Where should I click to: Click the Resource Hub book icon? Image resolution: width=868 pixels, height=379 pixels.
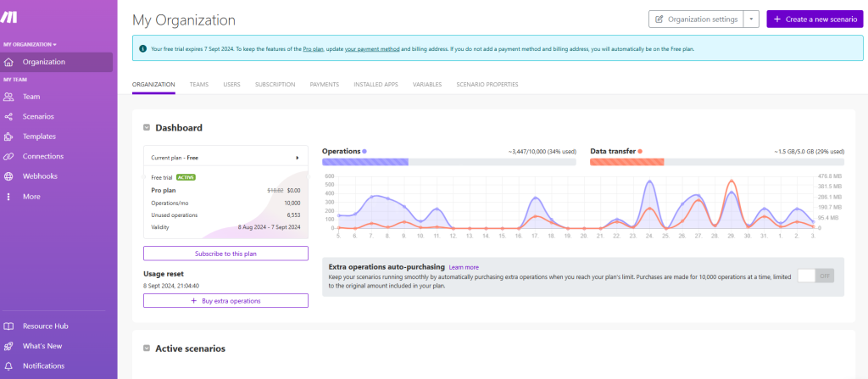[8, 326]
